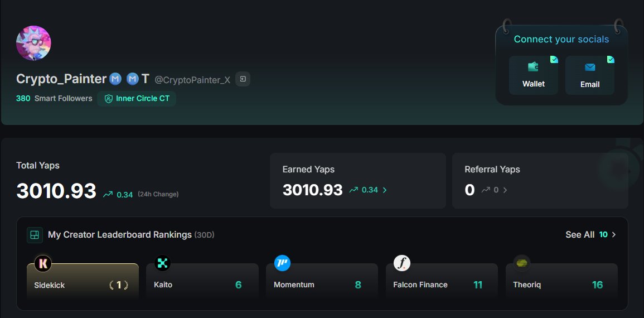Click the Creator Leaderboard grid icon
Viewport: 644px width, 318px height.
click(35, 235)
